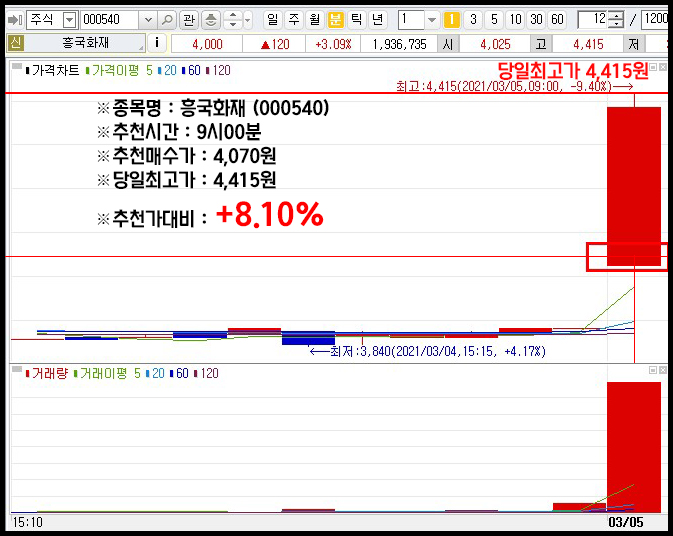Click the up/down stock navigation arrows

233,20
